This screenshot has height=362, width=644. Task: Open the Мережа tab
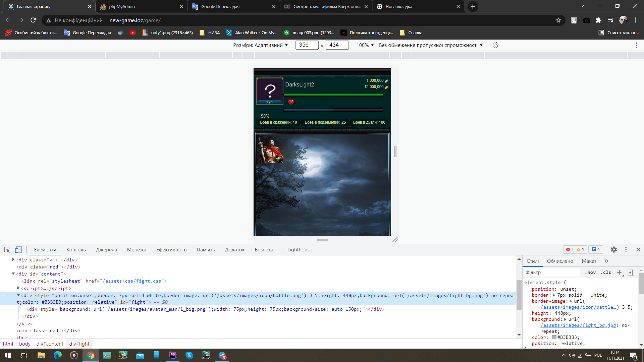click(137, 250)
